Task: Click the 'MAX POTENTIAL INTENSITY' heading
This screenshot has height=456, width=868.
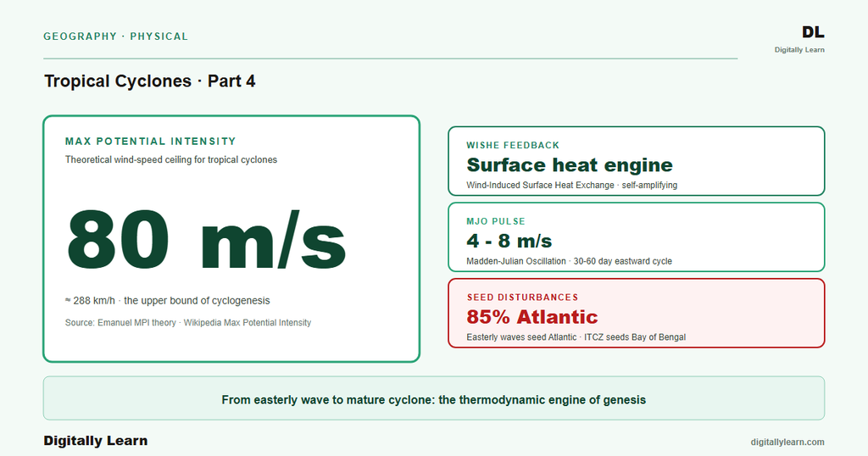Action: point(151,141)
